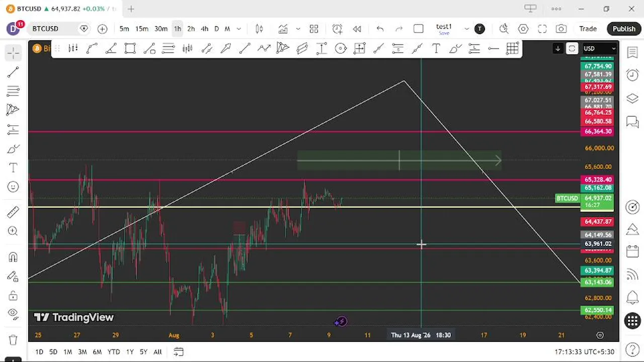Viewport: 644px width, 362px height.
Task: Toggle hide all drawings eye icon
Action: point(13,314)
